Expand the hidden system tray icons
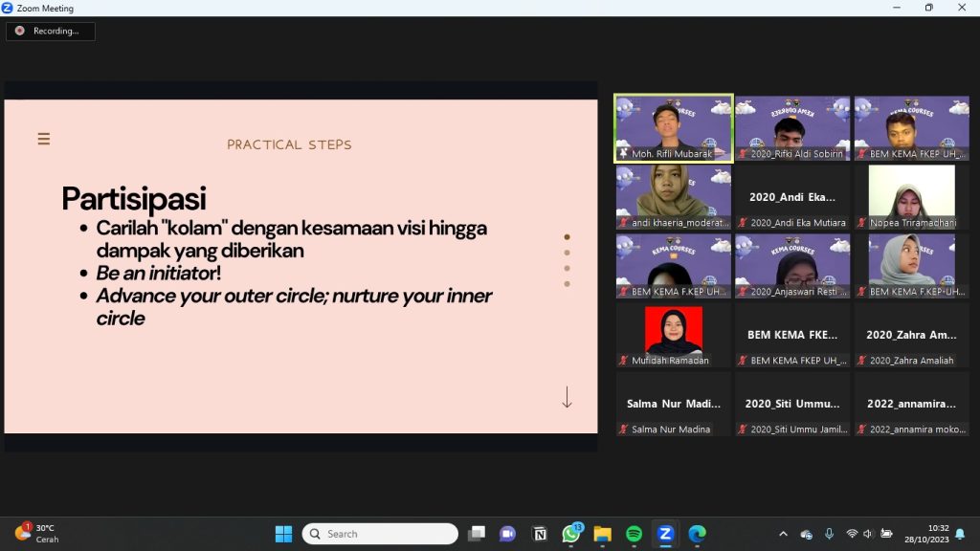This screenshot has height=551, width=980. (783, 534)
